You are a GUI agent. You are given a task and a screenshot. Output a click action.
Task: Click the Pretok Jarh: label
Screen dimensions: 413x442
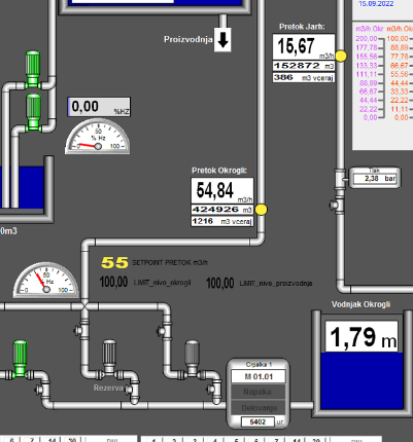(x=302, y=27)
